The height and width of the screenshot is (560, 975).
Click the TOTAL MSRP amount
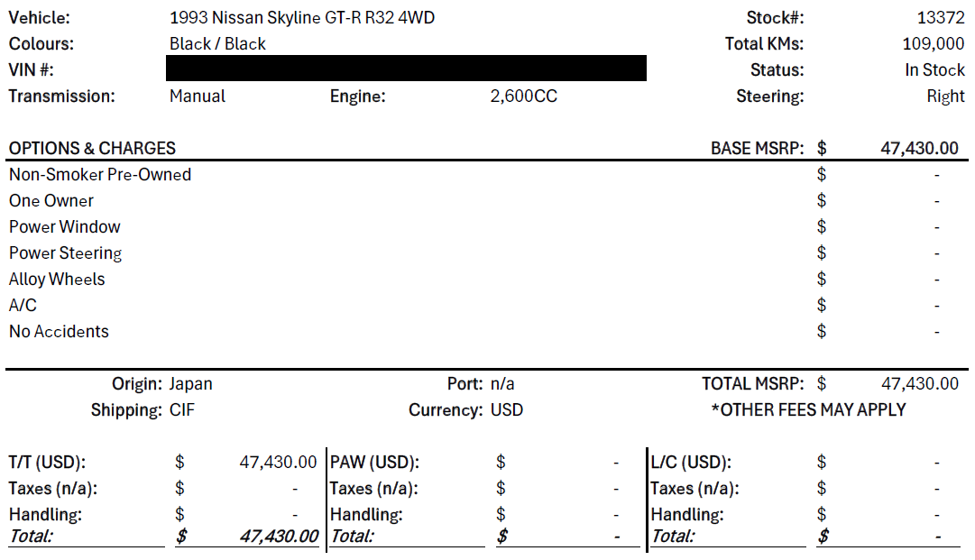pos(920,383)
